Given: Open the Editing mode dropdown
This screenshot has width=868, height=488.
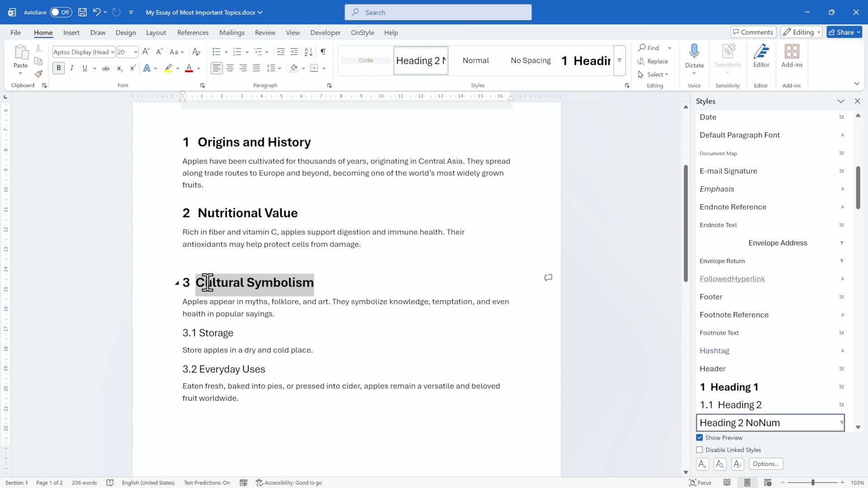Looking at the screenshot, I should [x=802, y=32].
